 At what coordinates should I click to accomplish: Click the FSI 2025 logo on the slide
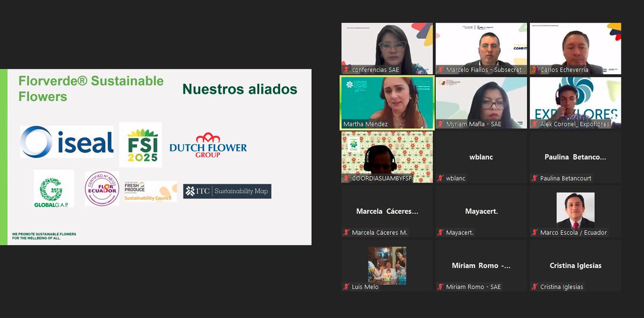pyautogui.click(x=140, y=144)
